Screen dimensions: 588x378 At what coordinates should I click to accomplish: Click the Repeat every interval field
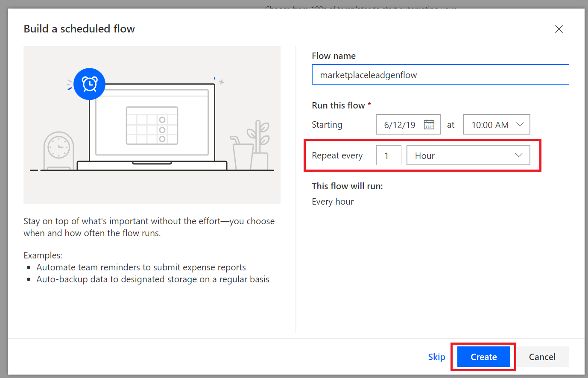(388, 155)
